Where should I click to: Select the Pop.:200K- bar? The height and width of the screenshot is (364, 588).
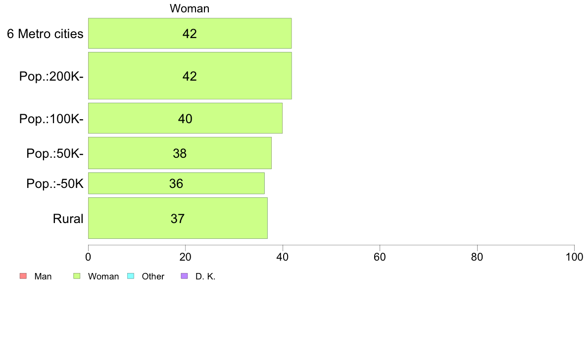pos(190,76)
